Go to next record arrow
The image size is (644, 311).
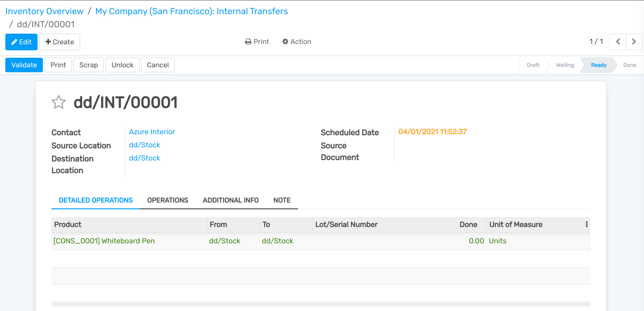point(634,42)
